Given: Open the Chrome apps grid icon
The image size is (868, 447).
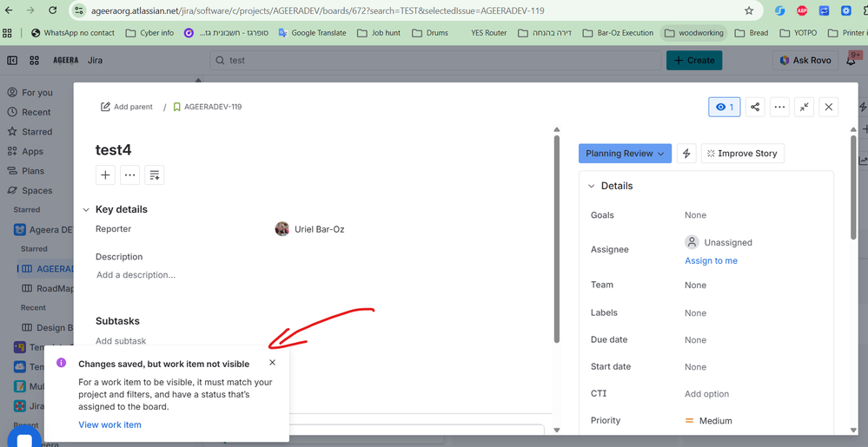Looking at the screenshot, I should point(7,33).
